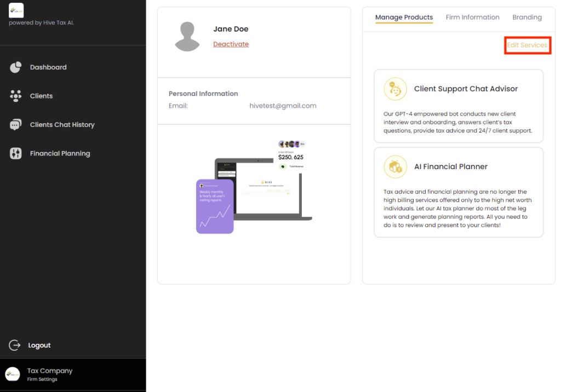Click the Tax Company logo at bottom

[13, 374]
